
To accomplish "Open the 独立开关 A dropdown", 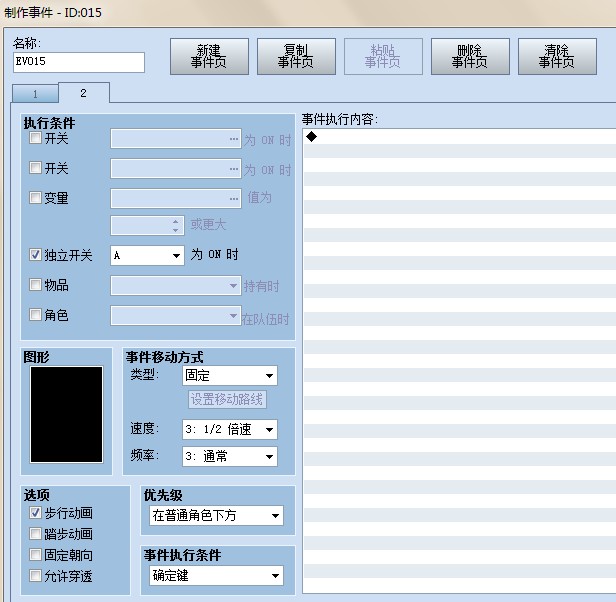I will (147, 255).
